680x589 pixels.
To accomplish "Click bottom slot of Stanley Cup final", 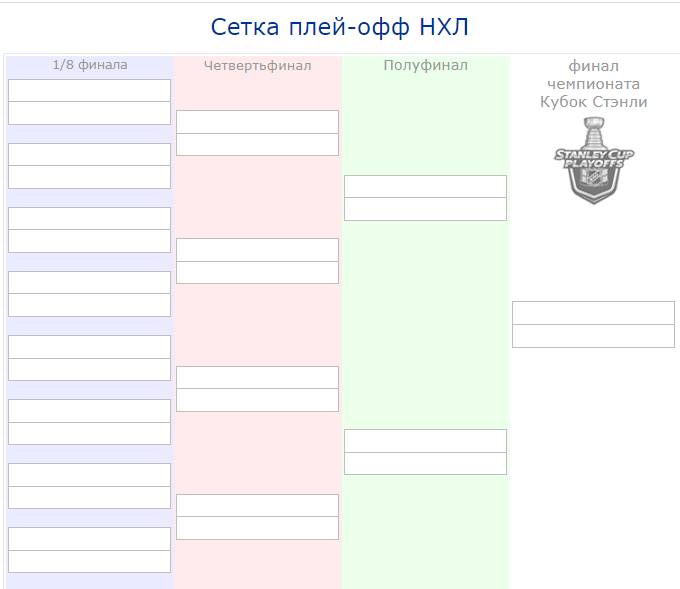I will point(594,336).
